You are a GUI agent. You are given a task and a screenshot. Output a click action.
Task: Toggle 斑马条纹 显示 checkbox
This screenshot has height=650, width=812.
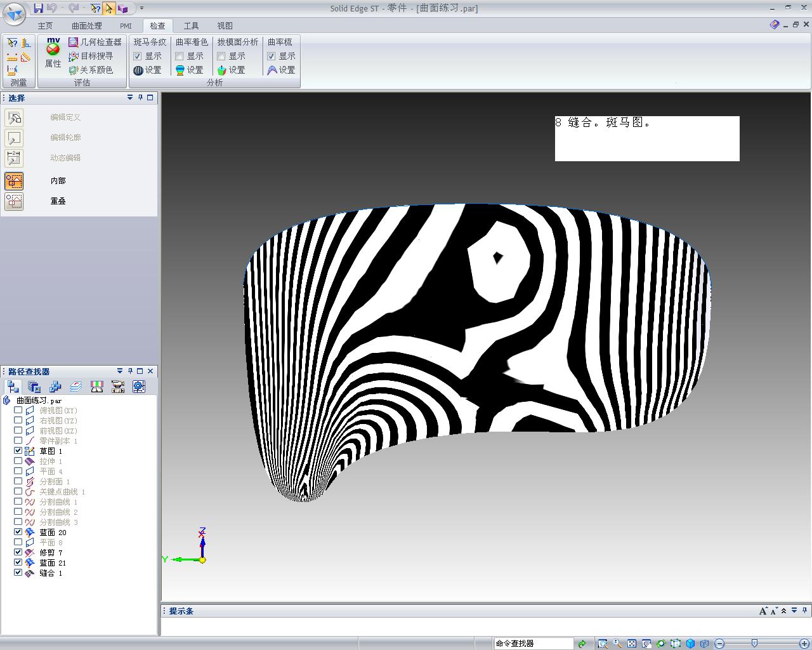click(x=138, y=56)
